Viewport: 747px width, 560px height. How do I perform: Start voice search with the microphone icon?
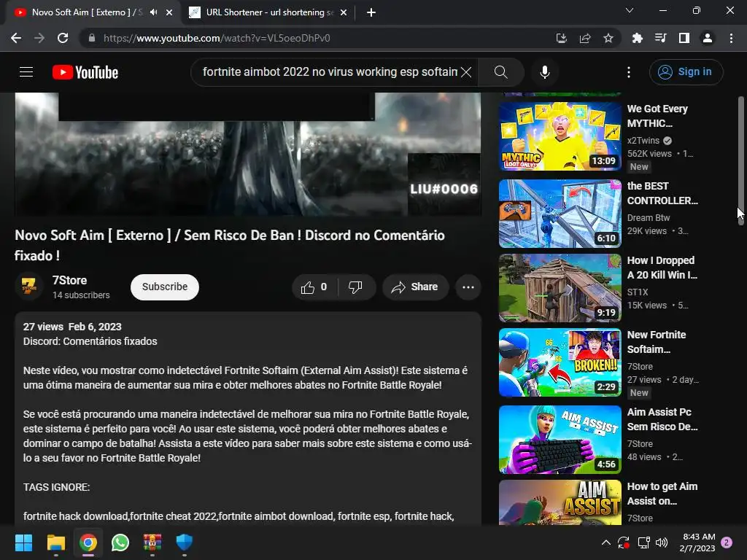(x=544, y=72)
